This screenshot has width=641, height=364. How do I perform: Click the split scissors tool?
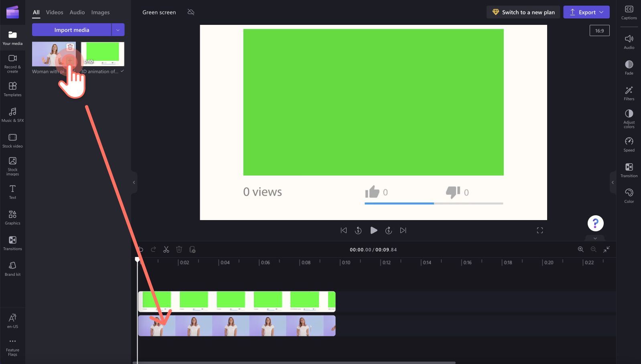tap(166, 249)
